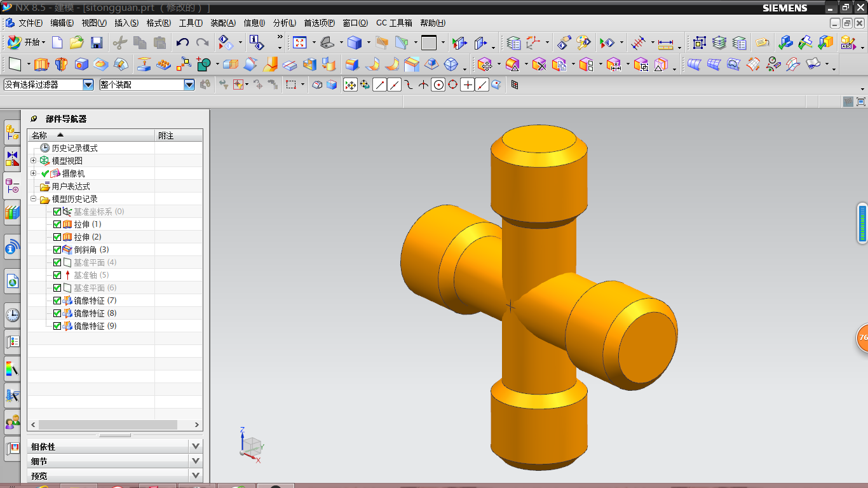Open the 插入(S) menu

126,23
